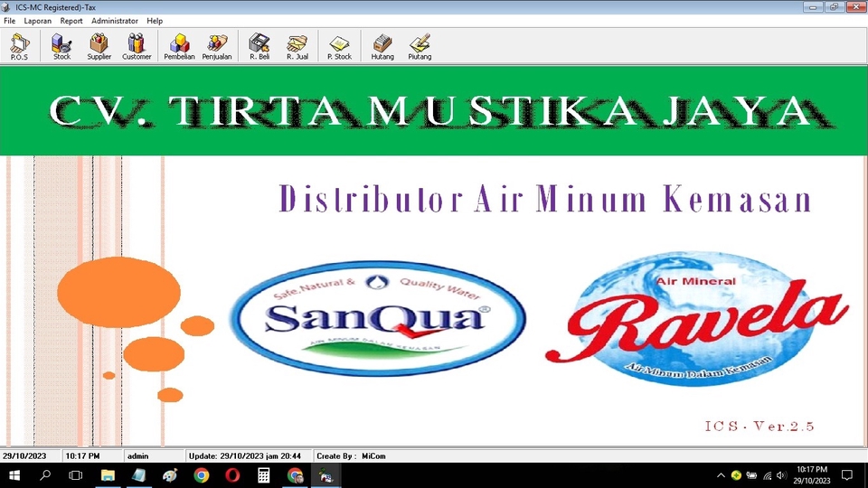Open the Laporan menu
The image size is (868, 488).
point(38,21)
